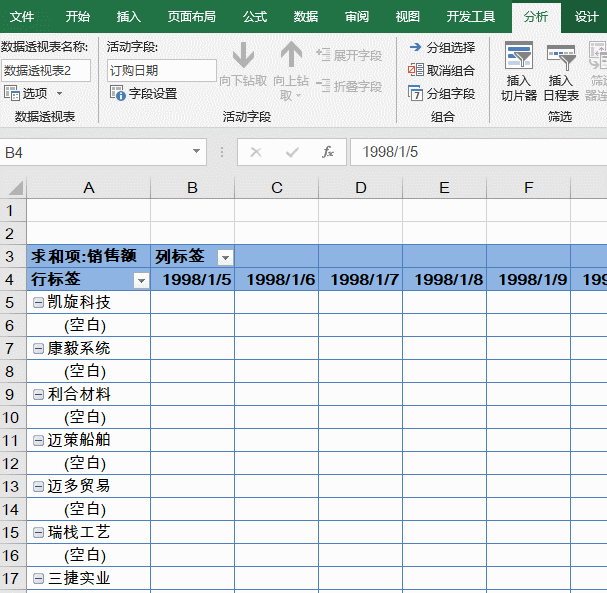Click the select-all corner triangle

(16, 188)
